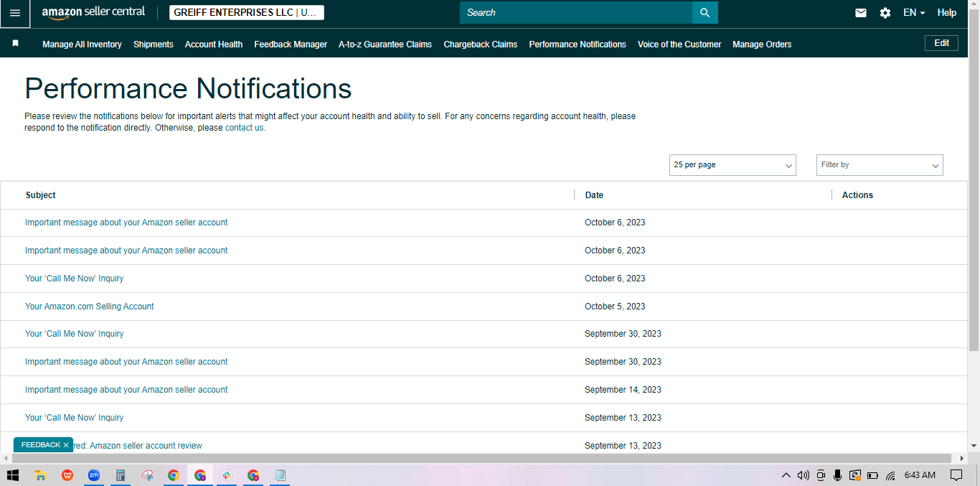The height and width of the screenshot is (486, 980).
Task: Click the page horizontal scrollbar
Action: (x=481, y=458)
